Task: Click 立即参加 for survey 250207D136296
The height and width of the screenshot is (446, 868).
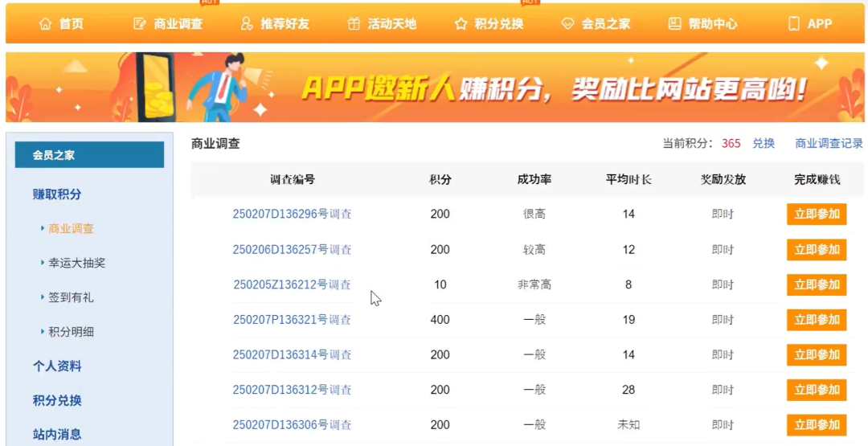Action: [x=817, y=214]
